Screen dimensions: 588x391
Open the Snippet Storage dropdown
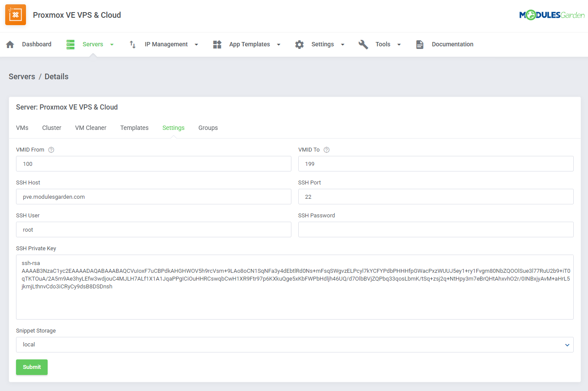pos(567,344)
